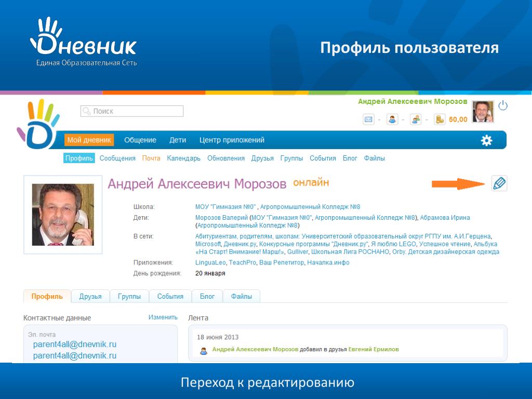Switch to the lower Файлы tab
The height and width of the screenshot is (399, 532).
[242, 296]
